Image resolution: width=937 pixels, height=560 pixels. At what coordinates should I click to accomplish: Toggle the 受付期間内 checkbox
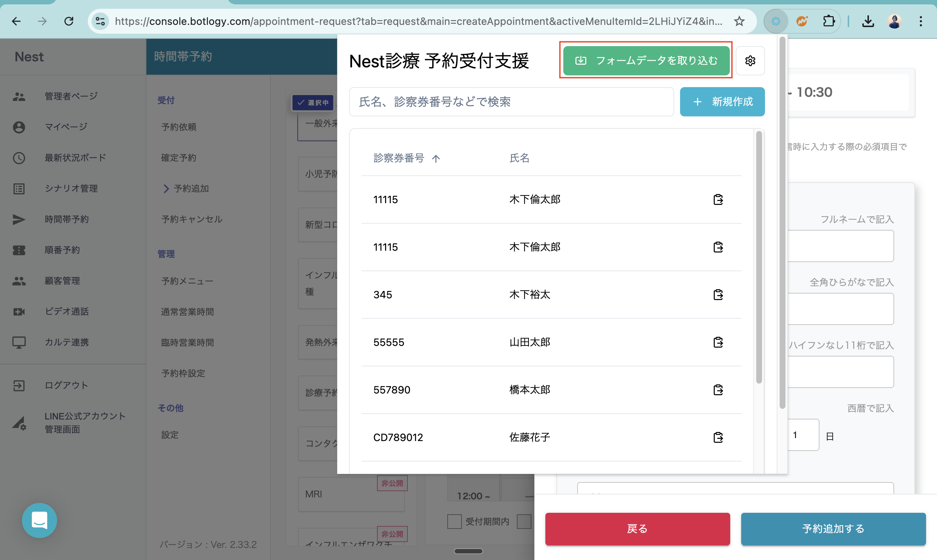click(454, 521)
